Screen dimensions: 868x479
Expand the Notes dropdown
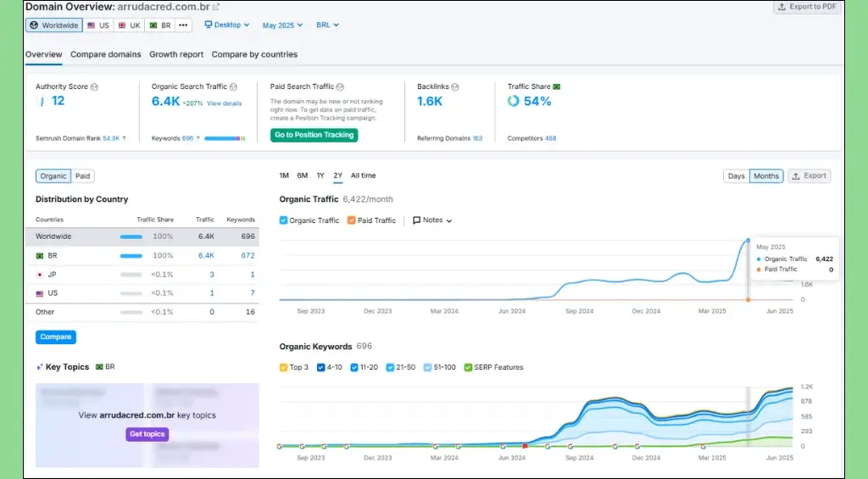click(432, 220)
